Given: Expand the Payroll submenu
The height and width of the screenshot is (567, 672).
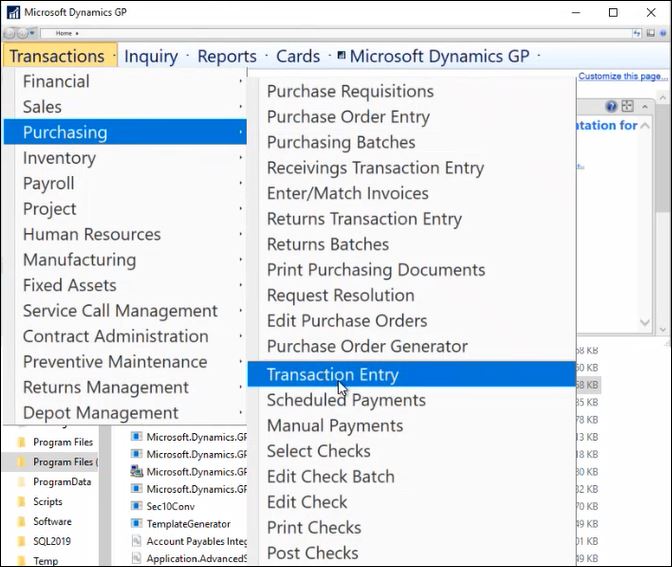Looking at the screenshot, I should point(48,184).
